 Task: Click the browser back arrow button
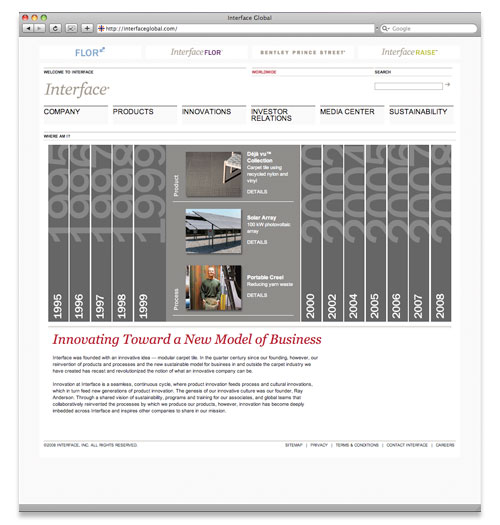tap(28, 28)
